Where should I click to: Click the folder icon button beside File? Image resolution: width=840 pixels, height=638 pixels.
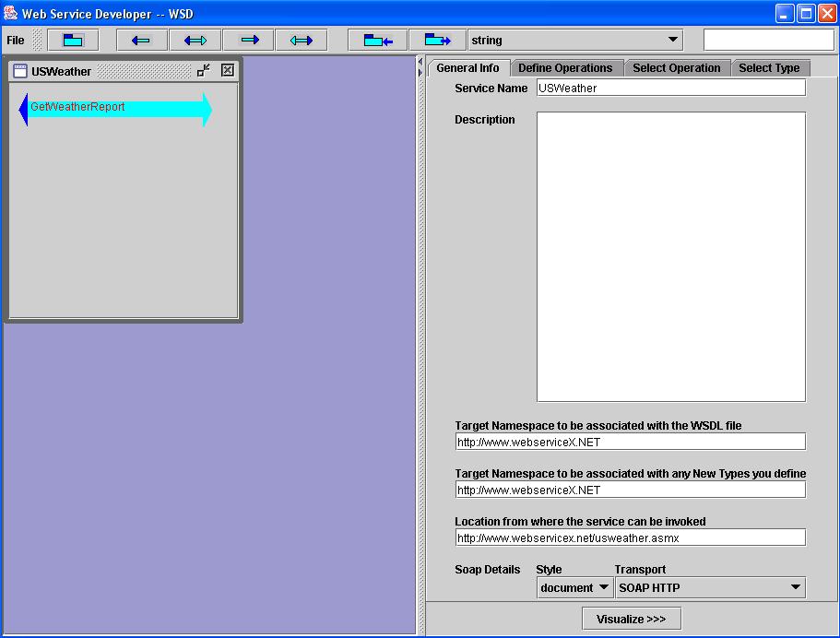73,41
